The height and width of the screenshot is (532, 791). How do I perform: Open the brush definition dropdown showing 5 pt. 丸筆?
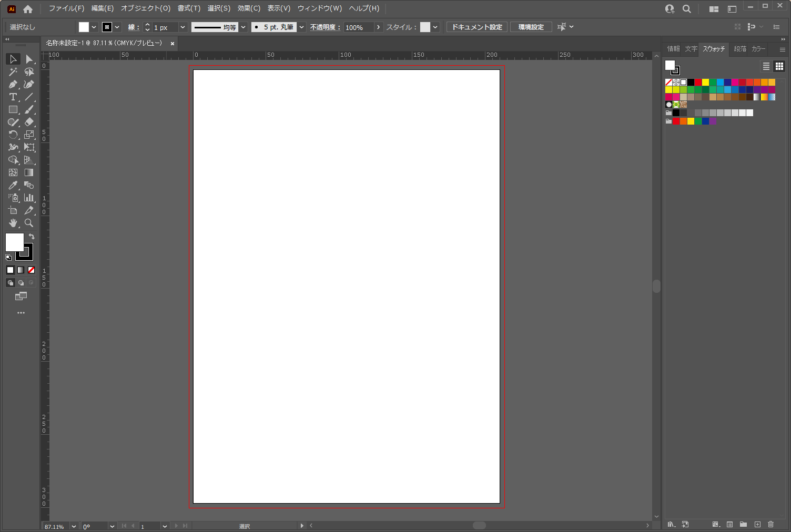301,27
